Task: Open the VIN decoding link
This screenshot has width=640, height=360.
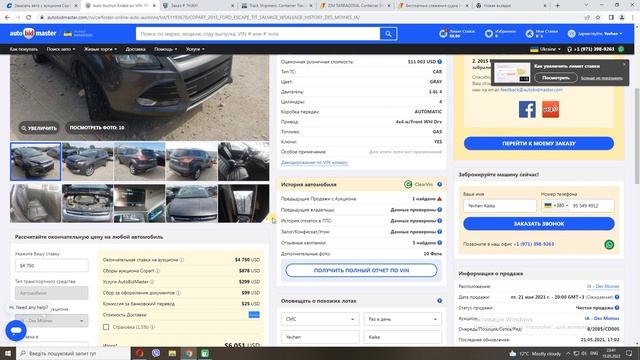Action: (x=314, y=162)
